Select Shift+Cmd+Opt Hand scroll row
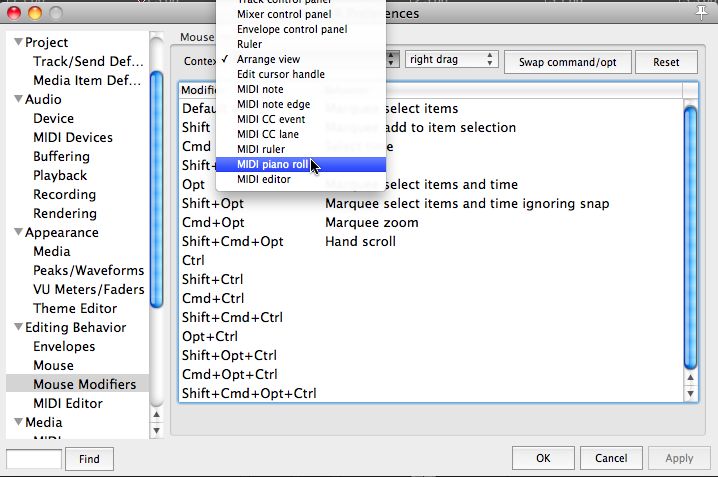The height and width of the screenshot is (477, 718). coord(430,241)
